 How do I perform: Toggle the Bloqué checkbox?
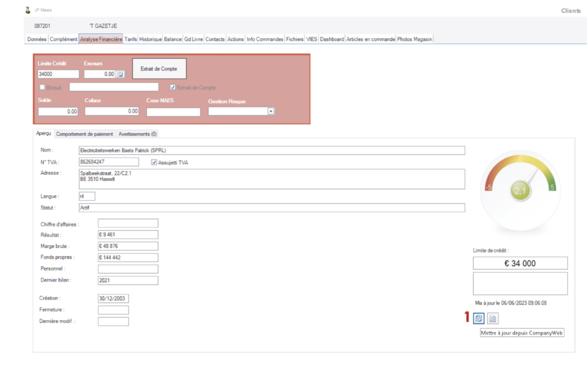42,87
